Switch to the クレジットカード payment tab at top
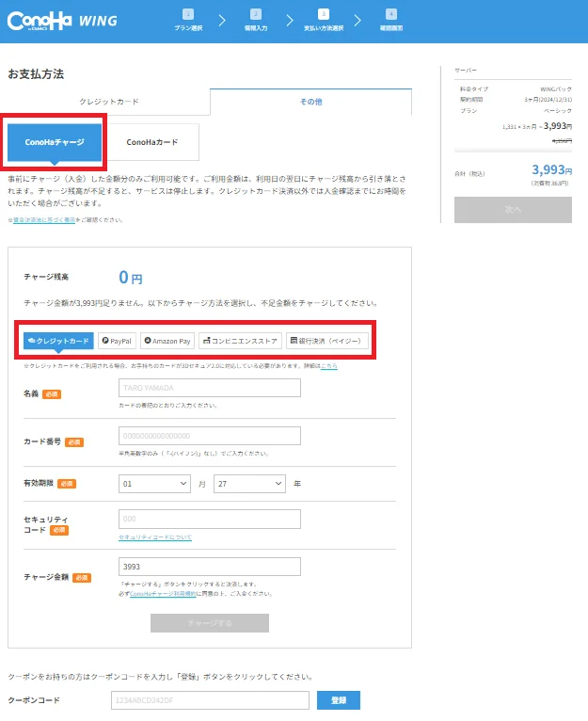Screen dimensions: 588x721 (109, 102)
